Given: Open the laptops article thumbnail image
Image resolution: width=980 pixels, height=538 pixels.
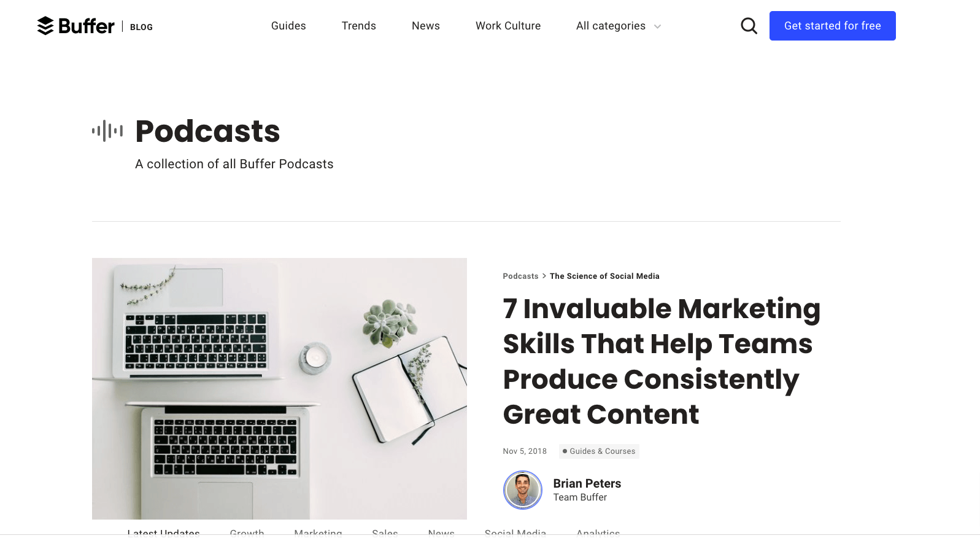Looking at the screenshot, I should point(279,389).
